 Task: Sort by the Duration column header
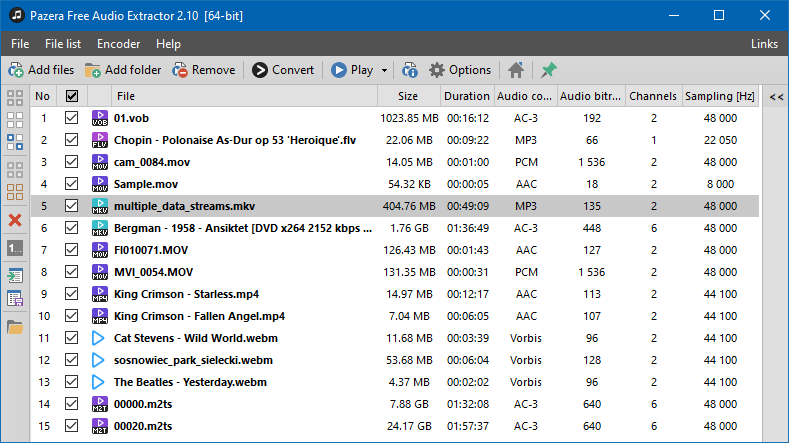click(466, 96)
